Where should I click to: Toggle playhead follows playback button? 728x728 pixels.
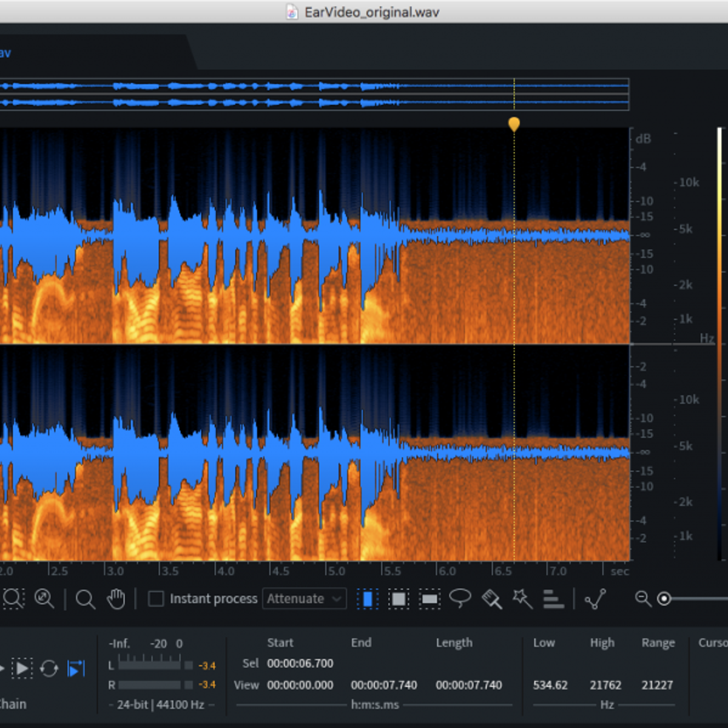coord(76,669)
